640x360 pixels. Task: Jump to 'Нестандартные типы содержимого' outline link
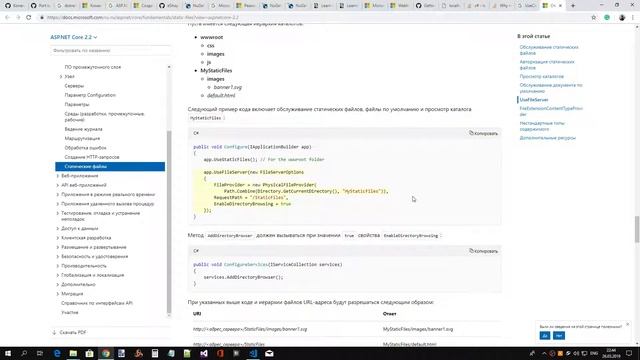542,126
